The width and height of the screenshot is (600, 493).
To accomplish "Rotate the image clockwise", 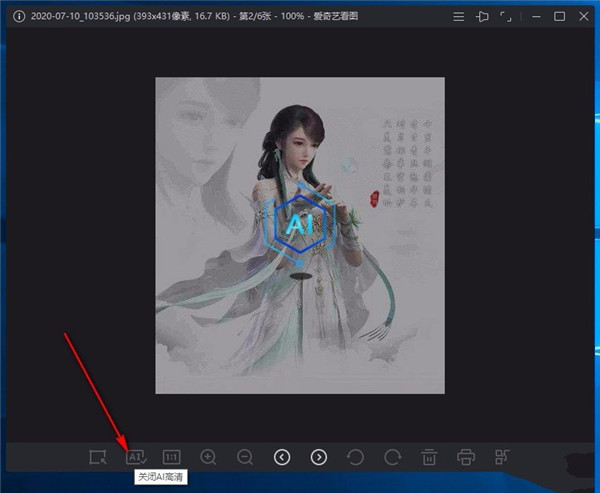I will [x=392, y=457].
